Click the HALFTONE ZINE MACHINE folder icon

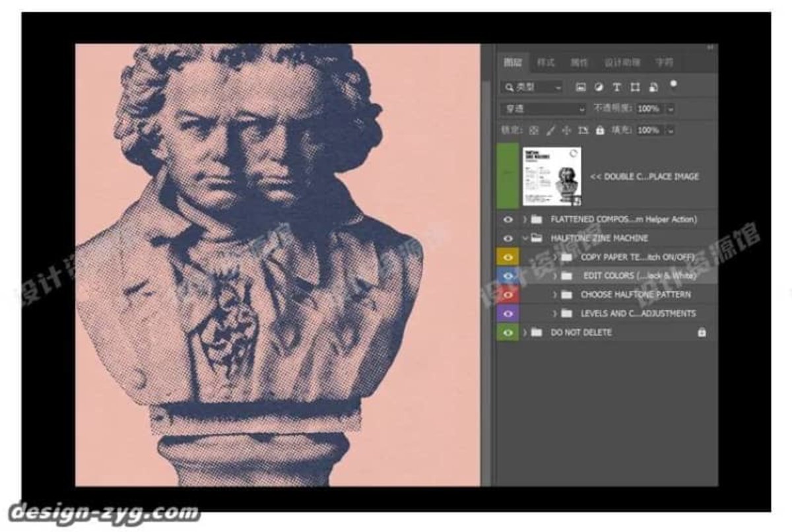pyautogui.click(x=537, y=238)
